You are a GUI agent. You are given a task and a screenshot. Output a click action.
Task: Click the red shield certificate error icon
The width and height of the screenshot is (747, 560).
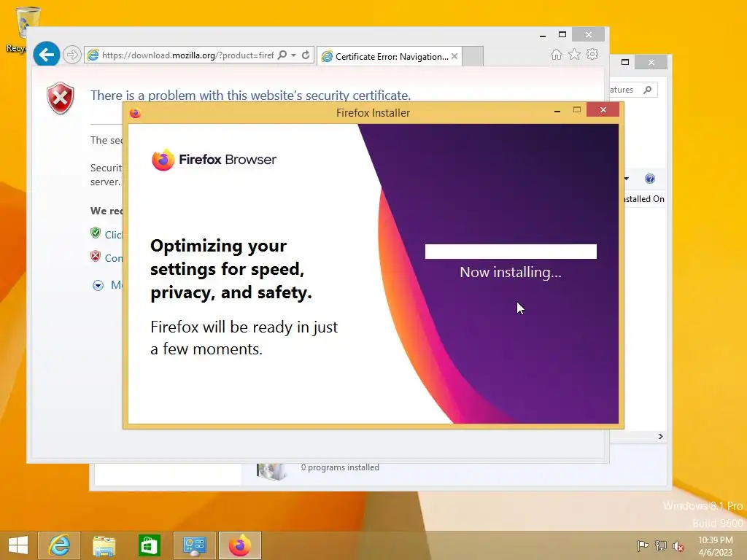(x=61, y=98)
